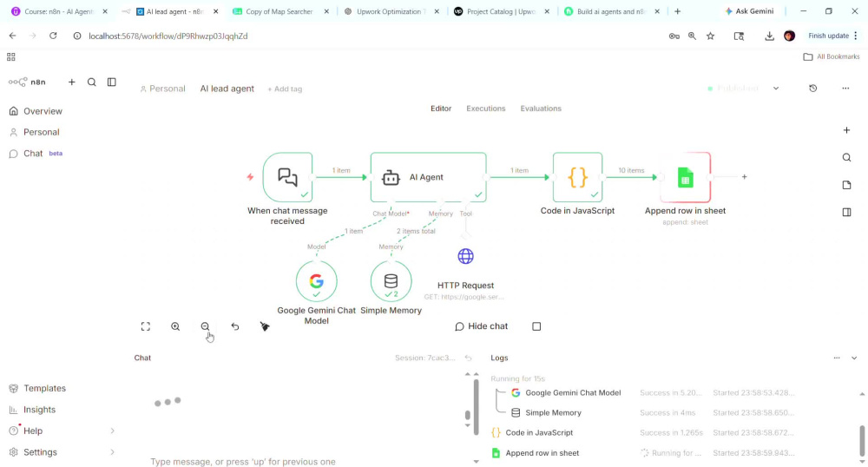Switch to the Editor tab

click(x=441, y=109)
